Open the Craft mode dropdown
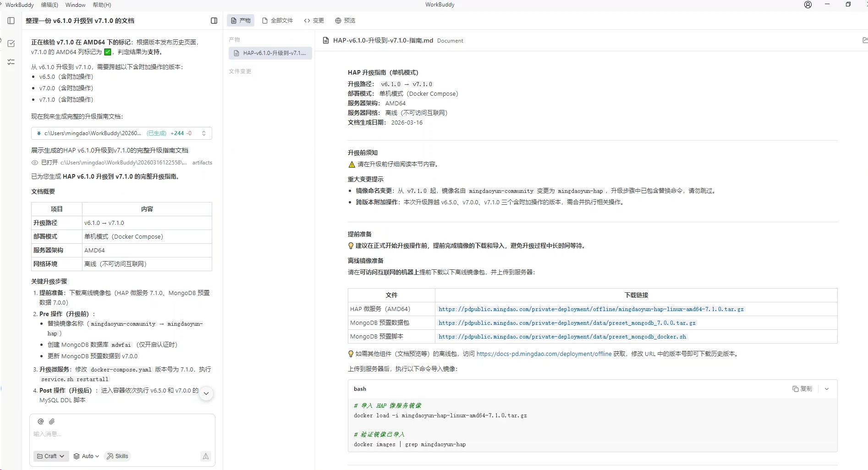Viewport: 868px width, 470px height. pyautogui.click(x=51, y=456)
